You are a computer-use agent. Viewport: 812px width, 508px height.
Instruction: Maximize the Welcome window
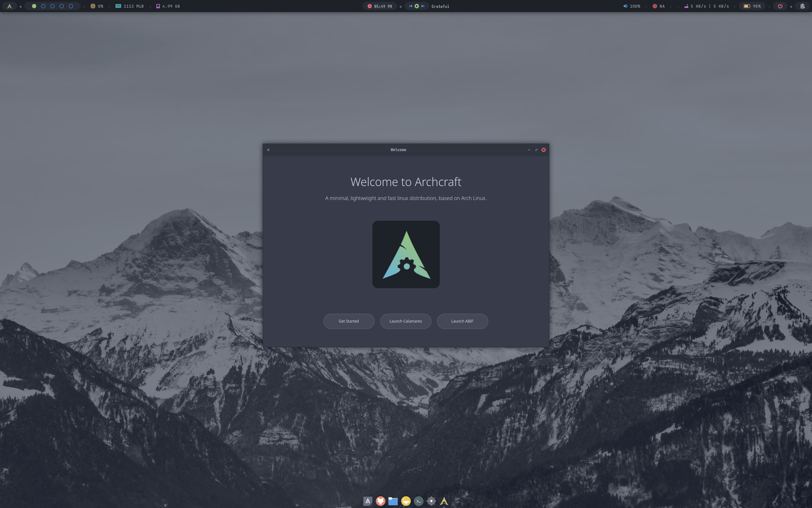click(x=536, y=150)
